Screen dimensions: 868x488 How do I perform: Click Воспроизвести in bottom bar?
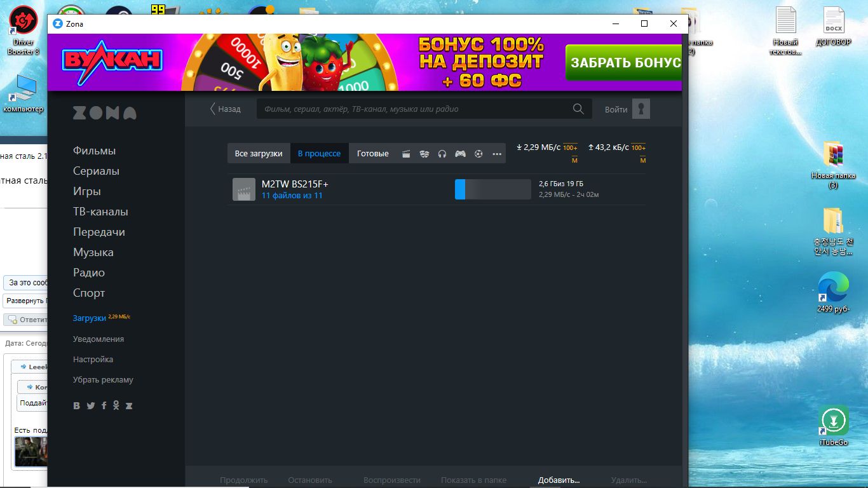(x=391, y=480)
